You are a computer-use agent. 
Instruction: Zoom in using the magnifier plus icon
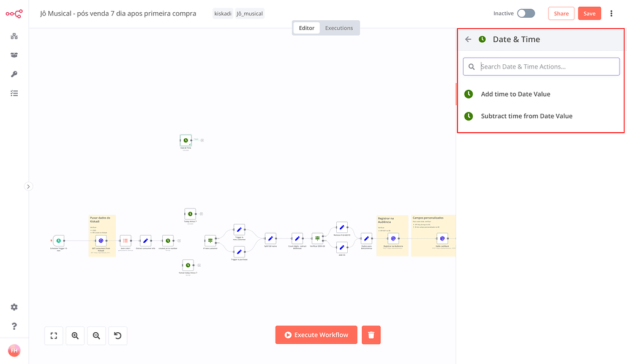[75, 335]
